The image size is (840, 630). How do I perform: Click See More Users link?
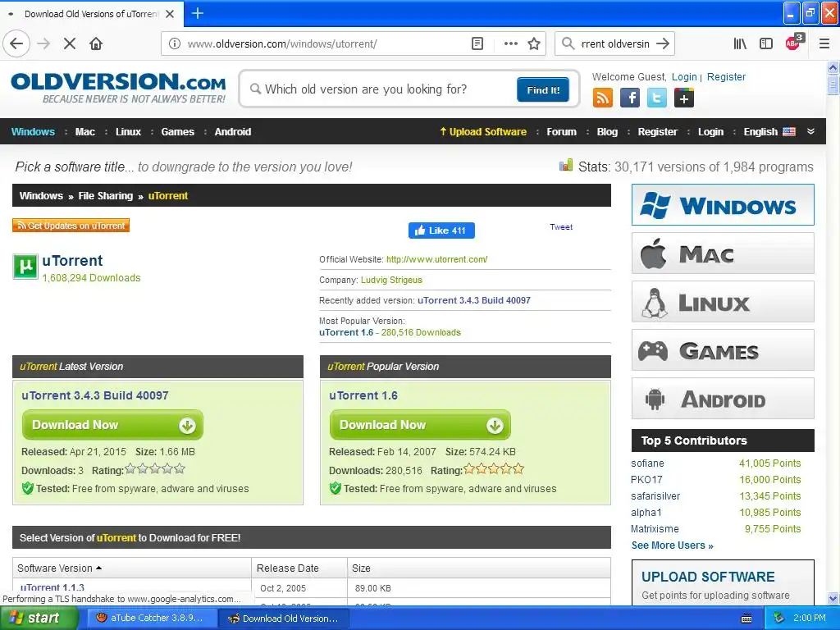[673, 546]
